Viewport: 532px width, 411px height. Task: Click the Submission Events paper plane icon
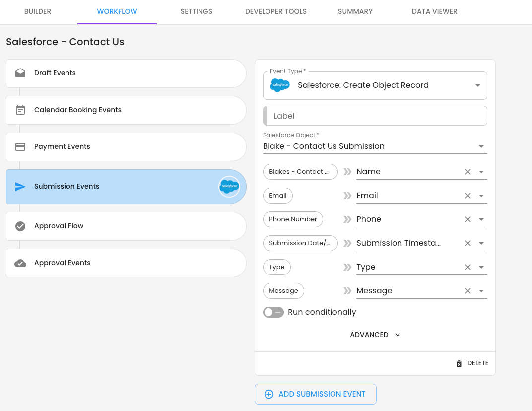click(x=20, y=186)
